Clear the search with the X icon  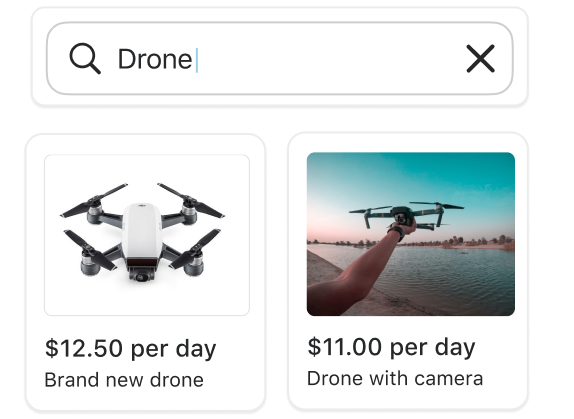pyautogui.click(x=480, y=59)
